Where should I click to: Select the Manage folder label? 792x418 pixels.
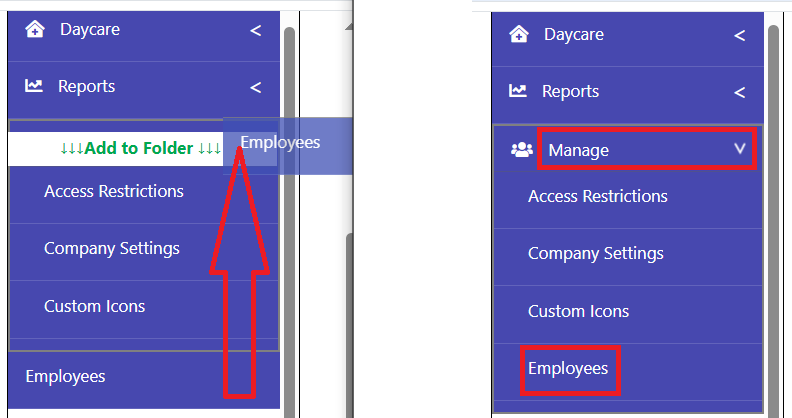579,150
